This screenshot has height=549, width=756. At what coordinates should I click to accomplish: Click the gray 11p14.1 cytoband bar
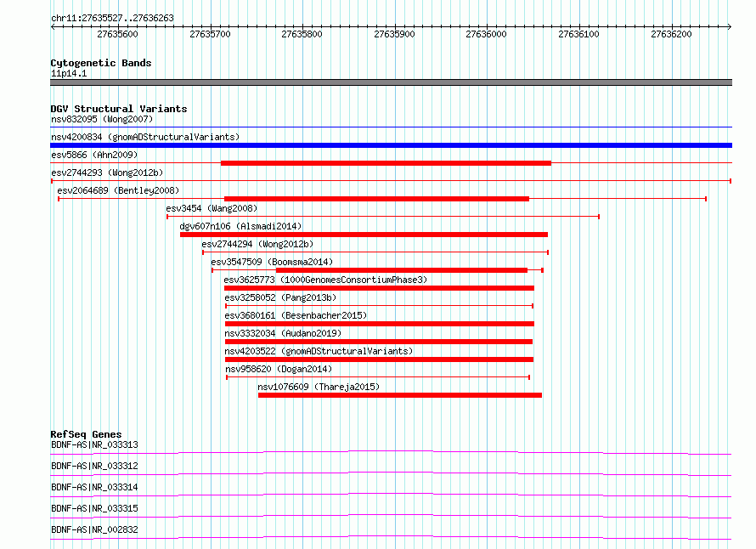391,82
